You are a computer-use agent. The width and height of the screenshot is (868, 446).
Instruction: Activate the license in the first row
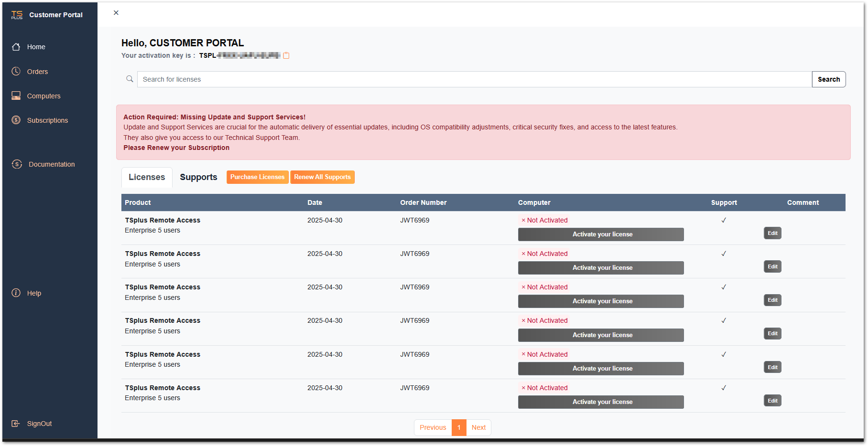click(601, 234)
